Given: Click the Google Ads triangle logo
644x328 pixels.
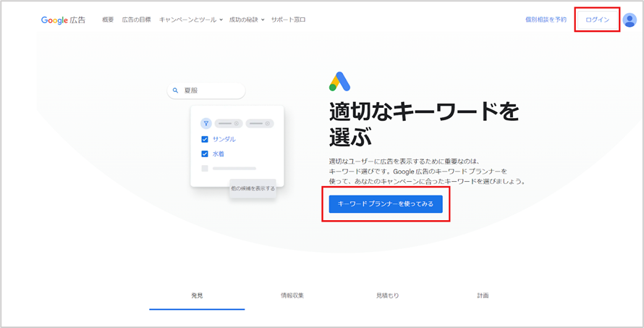Looking at the screenshot, I should click(339, 81).
